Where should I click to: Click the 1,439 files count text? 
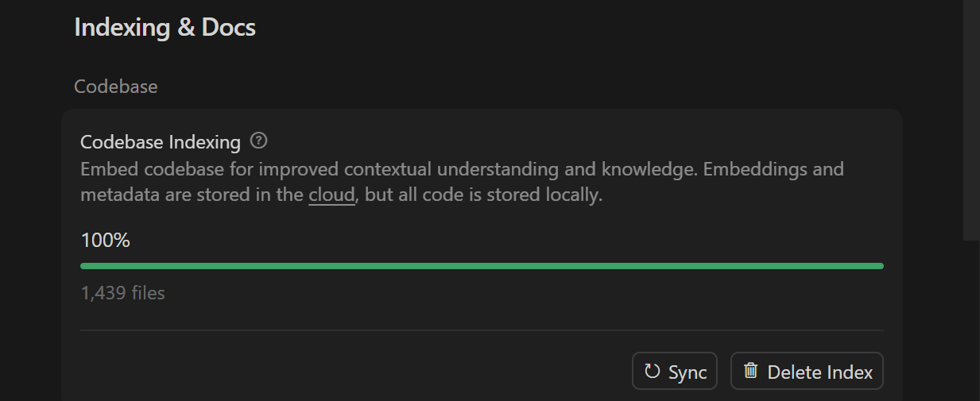123,293
